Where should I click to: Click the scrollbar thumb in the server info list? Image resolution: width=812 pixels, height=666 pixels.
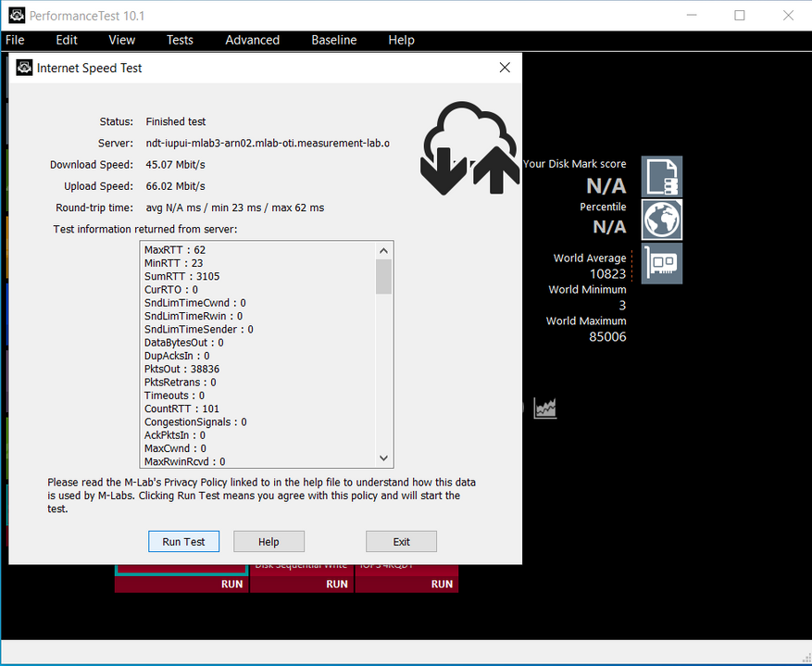(x=383, y=277)
